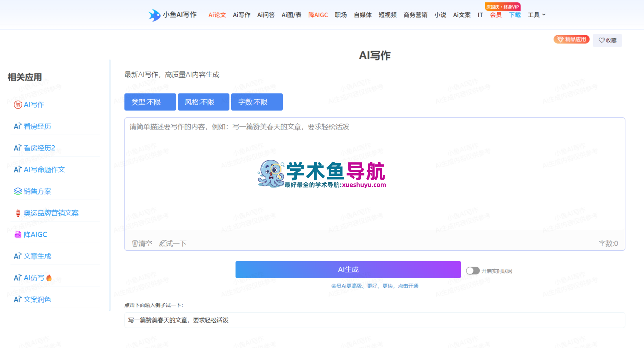Open the Ai图/表 navigation tab

(291, 15)
